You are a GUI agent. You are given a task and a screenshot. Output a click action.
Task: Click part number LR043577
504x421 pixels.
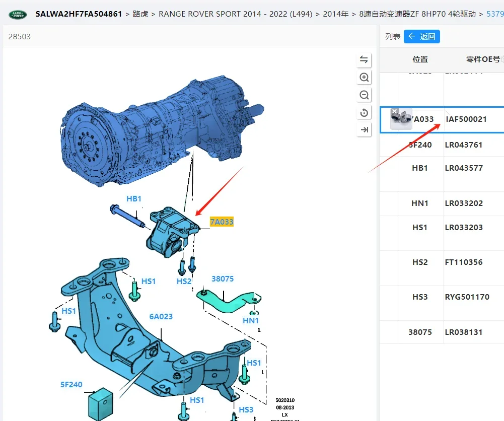pyautogui.click(x=464, y=168)
